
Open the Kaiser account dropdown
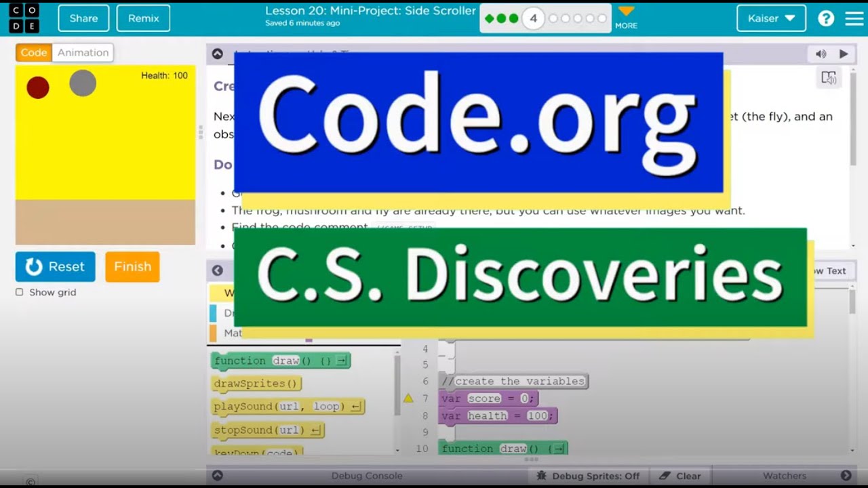[x=771, y=18]
